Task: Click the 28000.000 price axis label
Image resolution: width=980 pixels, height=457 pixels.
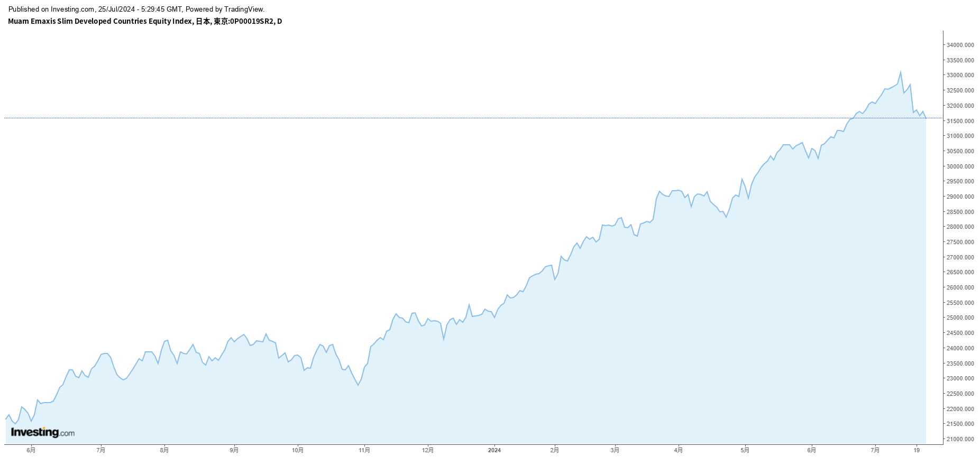Action: click(x=960, y=227)
